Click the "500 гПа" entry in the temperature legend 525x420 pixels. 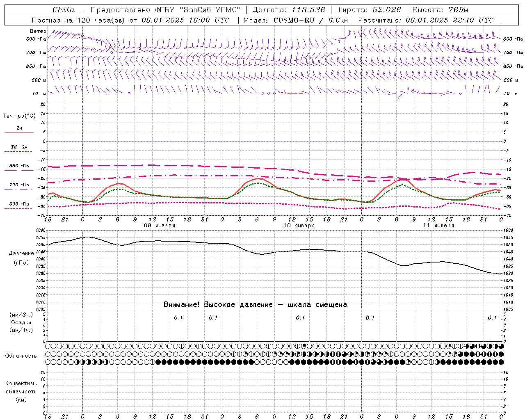19,204
